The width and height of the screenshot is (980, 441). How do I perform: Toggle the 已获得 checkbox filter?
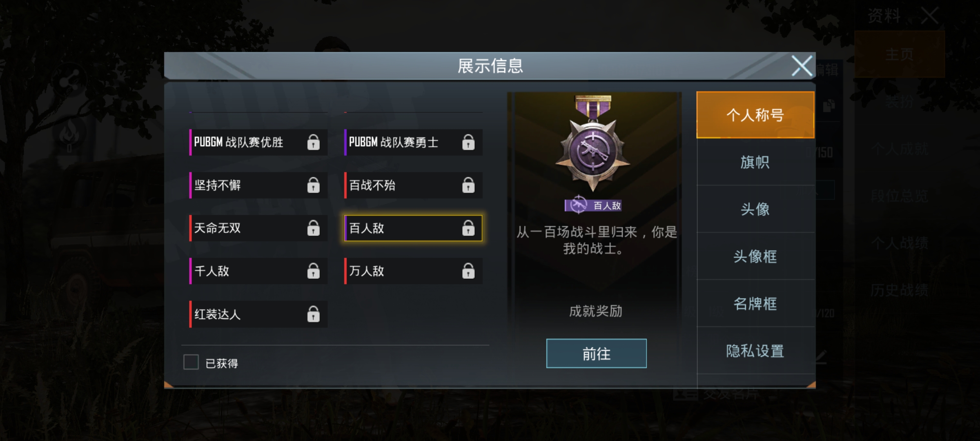click(x=191, y=362)
